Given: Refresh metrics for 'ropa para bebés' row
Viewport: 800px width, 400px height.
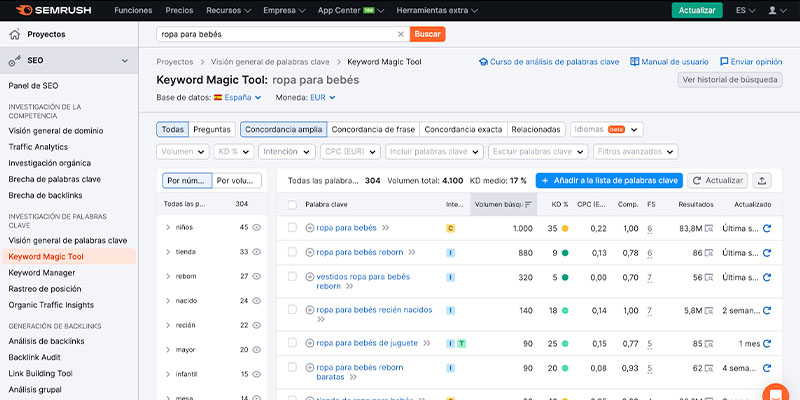Looking at the screenshot, I should (766, 229).
